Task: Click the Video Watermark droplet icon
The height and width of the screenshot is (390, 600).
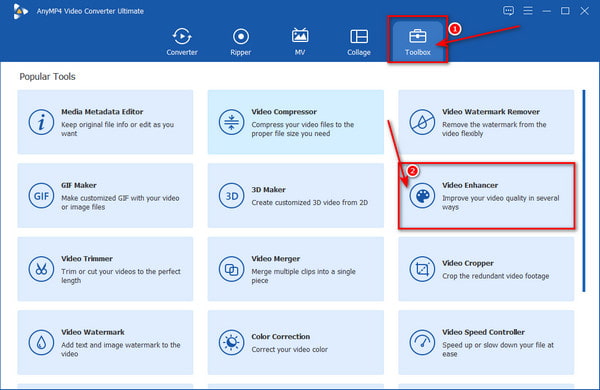Action: [x=41, y=343]
